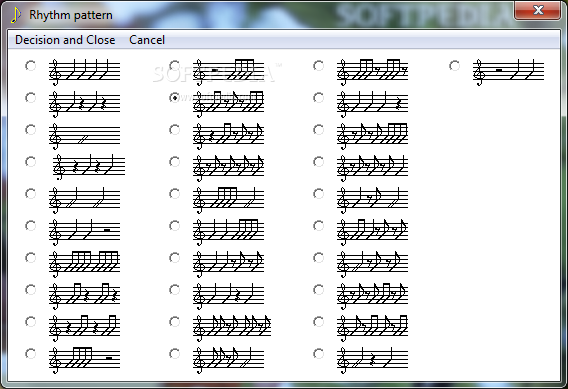Viewport: 568px width, 389px height.
Task: Click the eighth pair, quarter, two offbeat eighths image
Action: click(372, 232)
